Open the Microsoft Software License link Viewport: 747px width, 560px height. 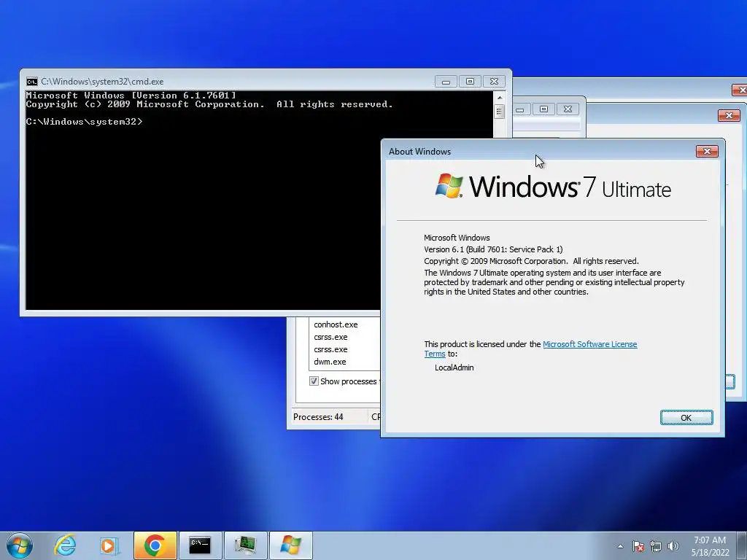pyautogui.click(x=589, y=344)
